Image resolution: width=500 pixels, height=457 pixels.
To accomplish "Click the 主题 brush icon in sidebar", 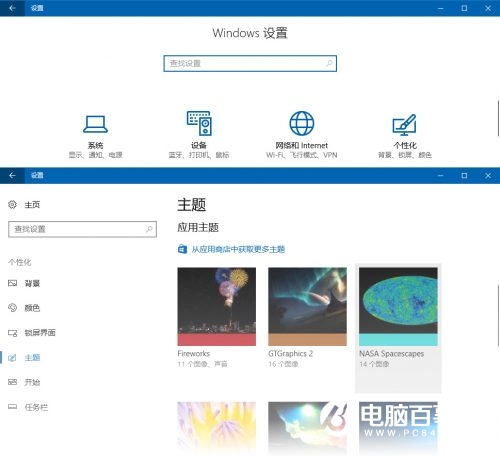I will click(12, 358).
